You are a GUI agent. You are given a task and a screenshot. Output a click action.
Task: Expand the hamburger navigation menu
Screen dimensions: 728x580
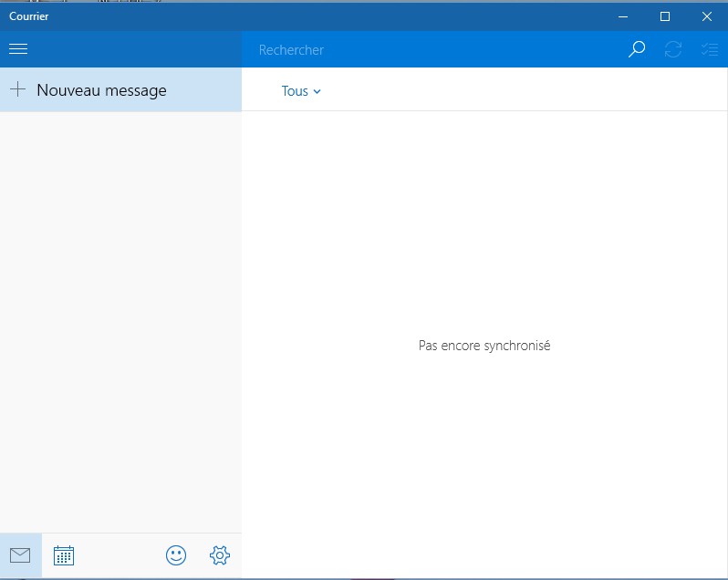[x=18, y=49]
